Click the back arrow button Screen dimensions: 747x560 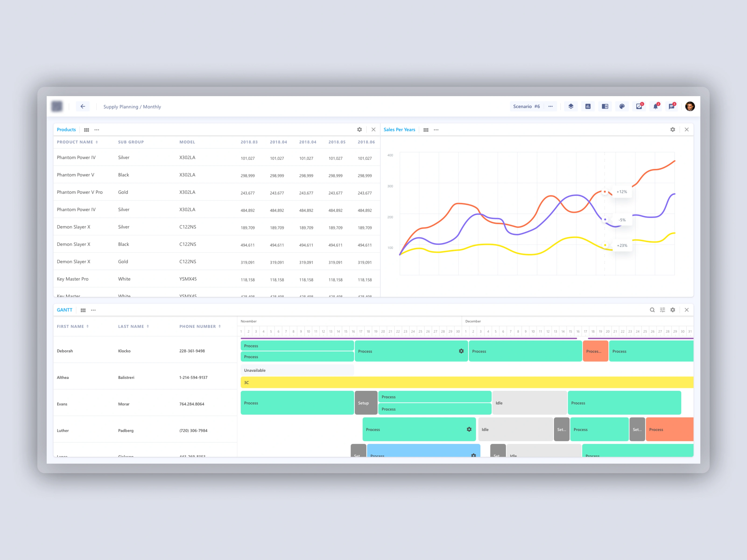click(x=83, y=106)
